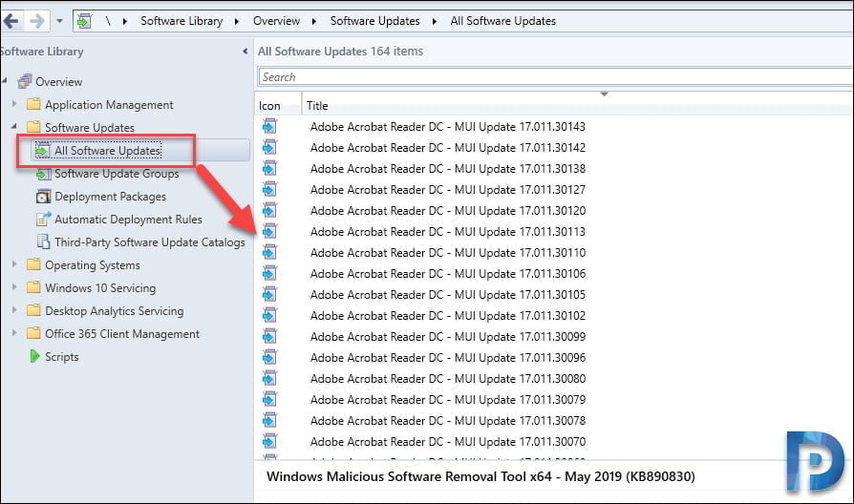The image size is (854, 504).
Task: Go forward with the right arrow button
Action: (37, 21)
